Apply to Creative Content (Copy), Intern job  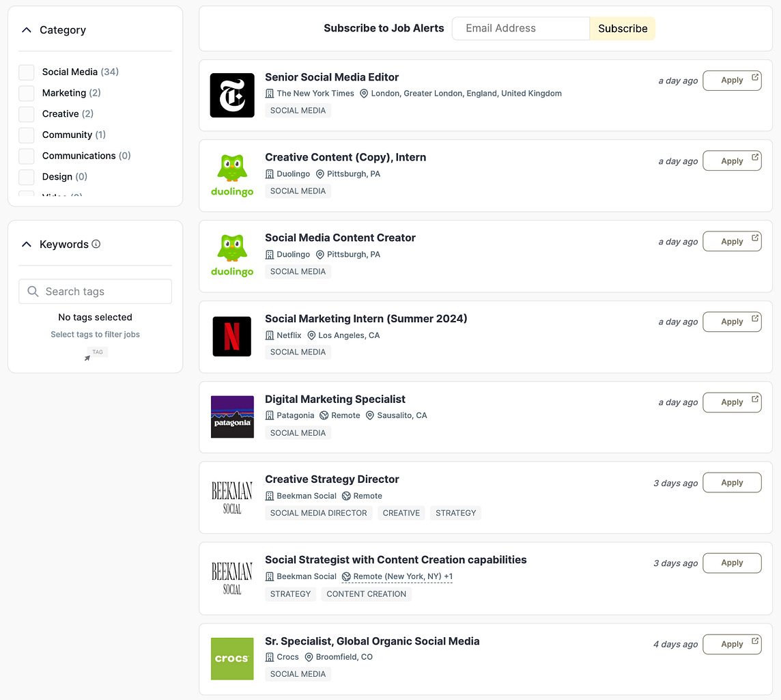[732, 161]
